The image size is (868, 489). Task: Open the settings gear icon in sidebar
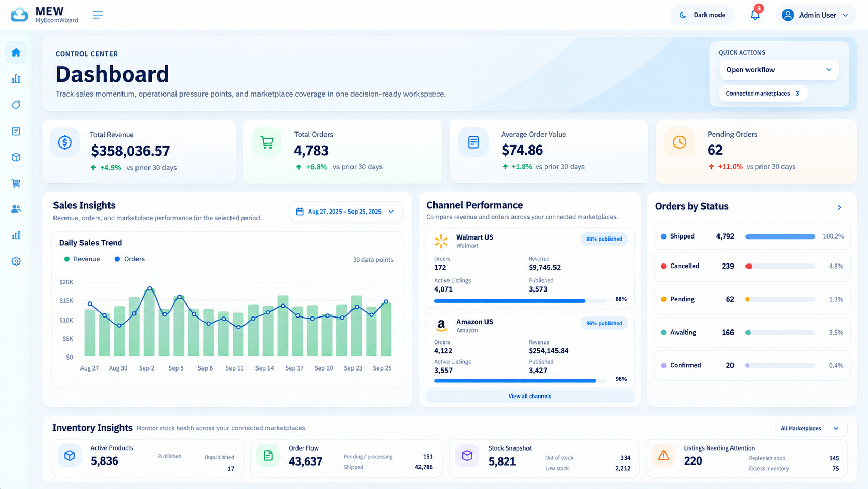[x=16, y=261]
